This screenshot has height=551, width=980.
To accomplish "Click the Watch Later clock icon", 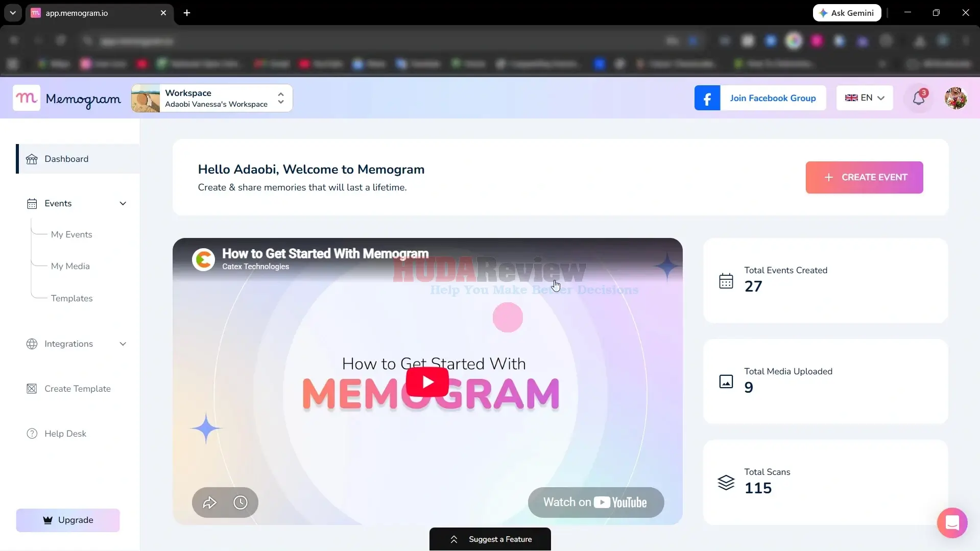I will [x=241, y=502].
